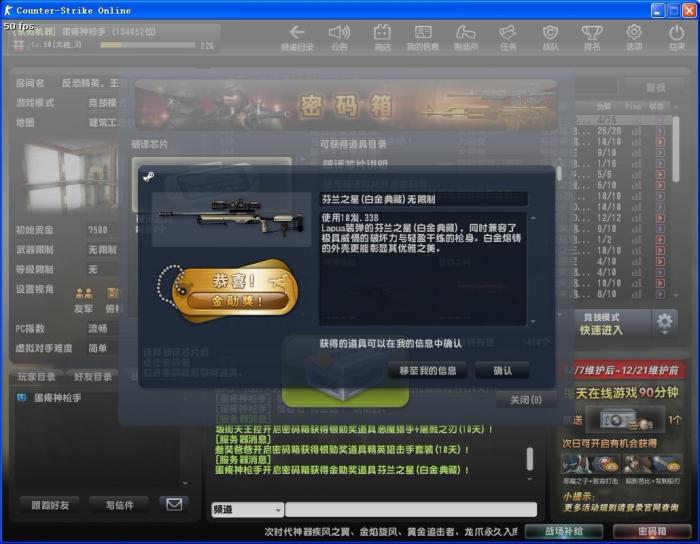Image resolution: width=700 pixels, height=544 pixels.
Task: Switch to 玩家目录 tab
Action: (37, 377)
